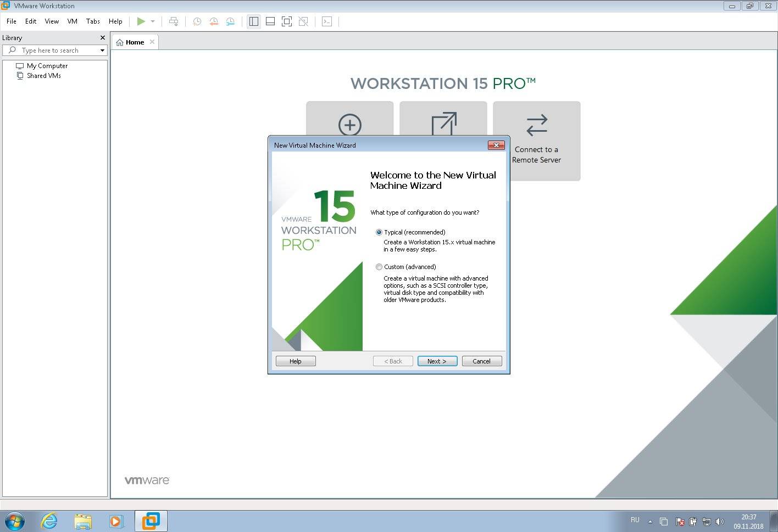
Task: Click the volume speaker tray icon
Action: coord(720,522)
